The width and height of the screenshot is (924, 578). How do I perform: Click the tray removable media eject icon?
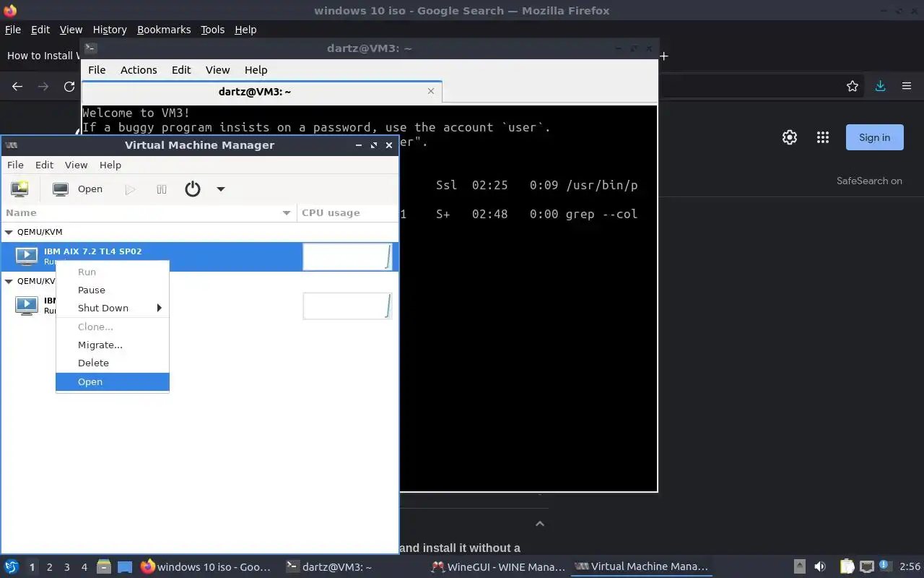click(x=799, y=567)
